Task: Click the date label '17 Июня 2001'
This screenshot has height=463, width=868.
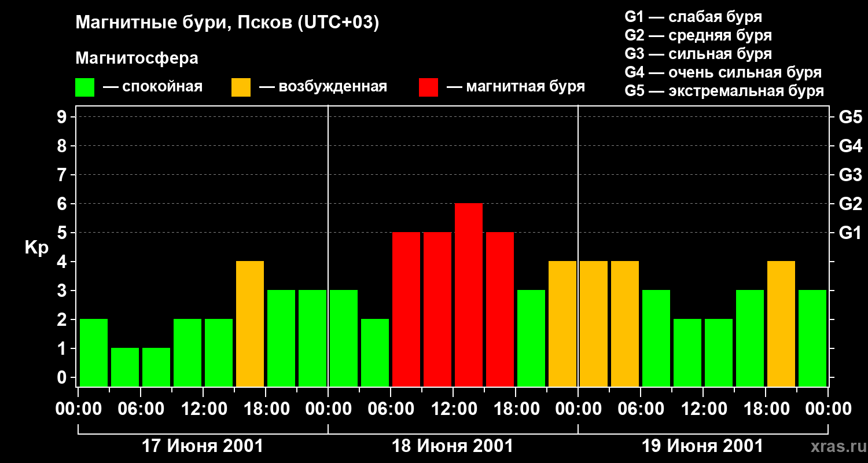Action: (203, 446)
